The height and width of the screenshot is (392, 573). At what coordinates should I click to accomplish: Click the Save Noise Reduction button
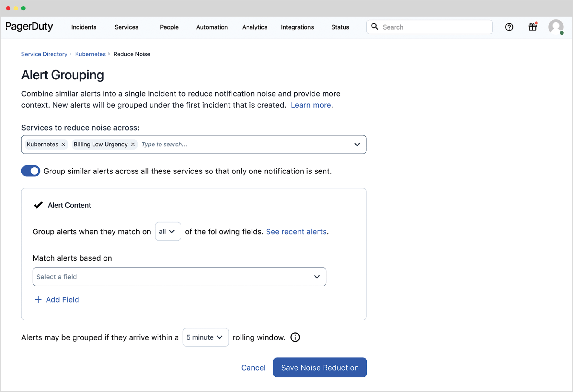(320, 367)
